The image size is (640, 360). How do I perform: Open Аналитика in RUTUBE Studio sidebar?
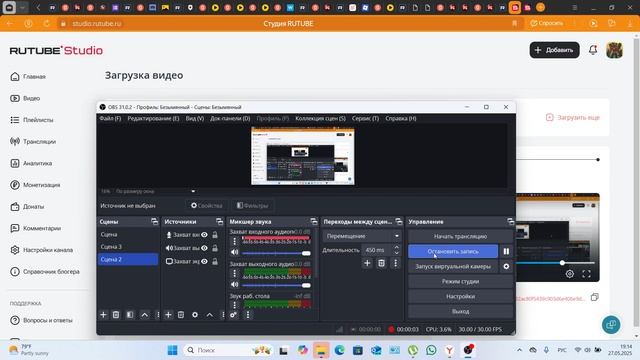pyautogui.click(x=38, y=163)
